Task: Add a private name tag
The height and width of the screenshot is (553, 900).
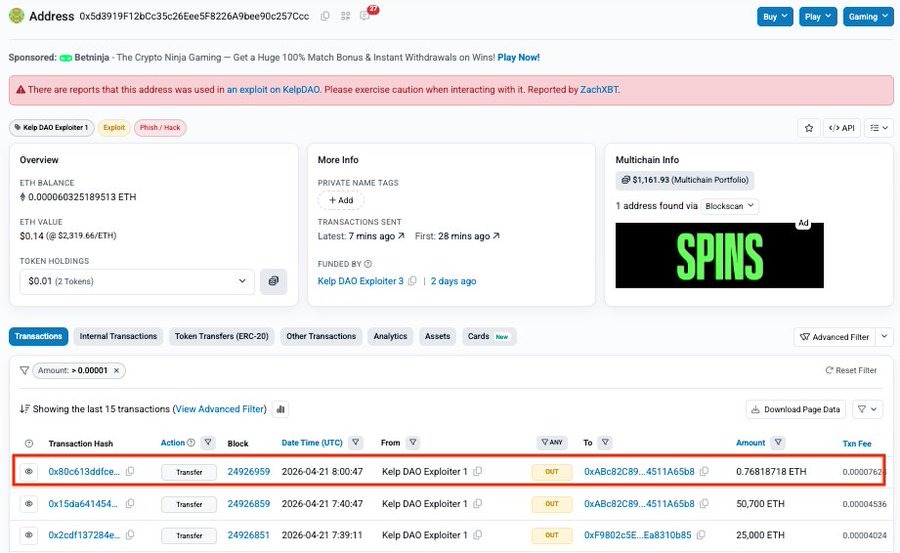Action: [341, 200]
